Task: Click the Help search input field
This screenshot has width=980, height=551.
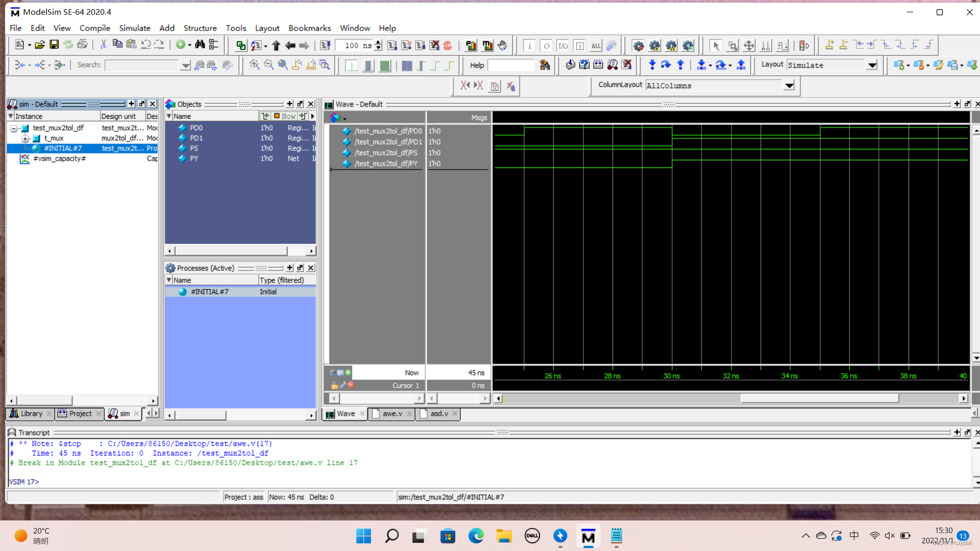Action: [510, 65]
